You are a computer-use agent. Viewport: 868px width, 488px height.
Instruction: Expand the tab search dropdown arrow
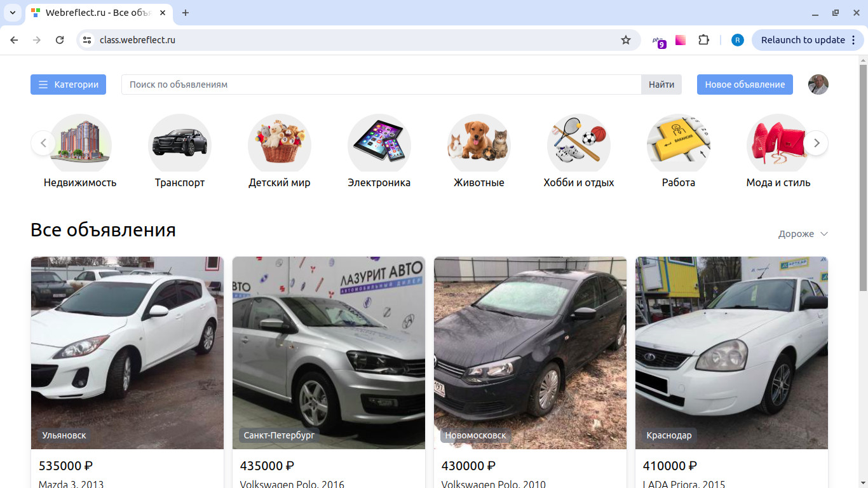pyautogui.click(x=12, y=13)
